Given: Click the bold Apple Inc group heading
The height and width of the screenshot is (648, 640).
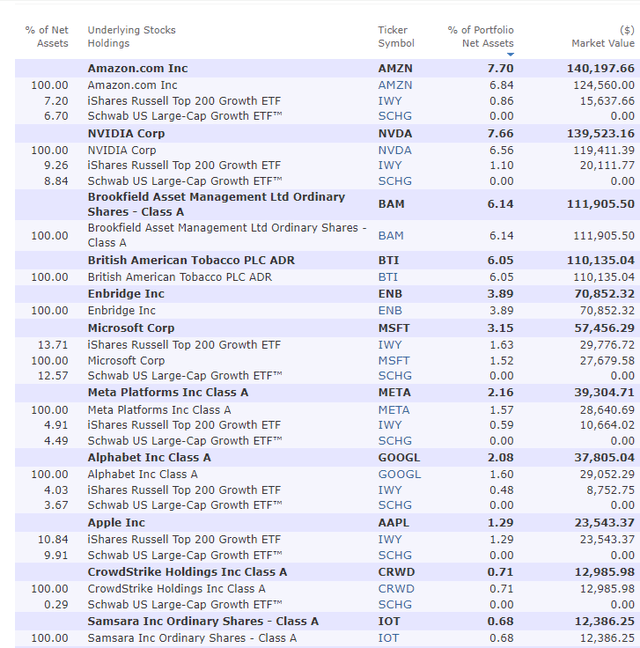Looking at the screenshot, I should click(x=116, y=523).
